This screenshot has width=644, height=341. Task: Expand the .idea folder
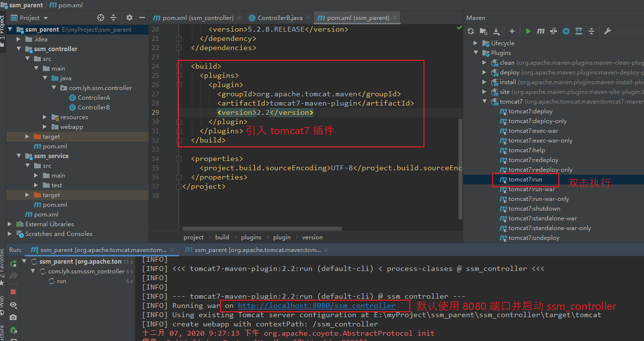(19, 39)
